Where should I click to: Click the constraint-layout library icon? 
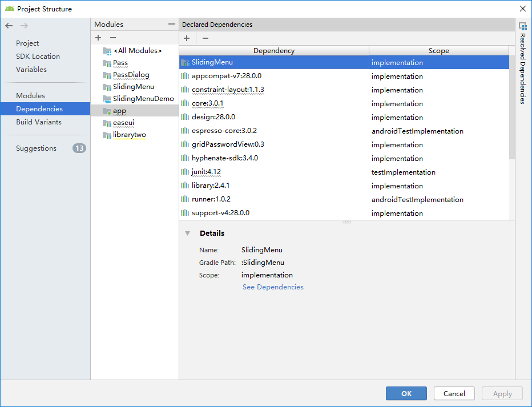click(185, 90)
